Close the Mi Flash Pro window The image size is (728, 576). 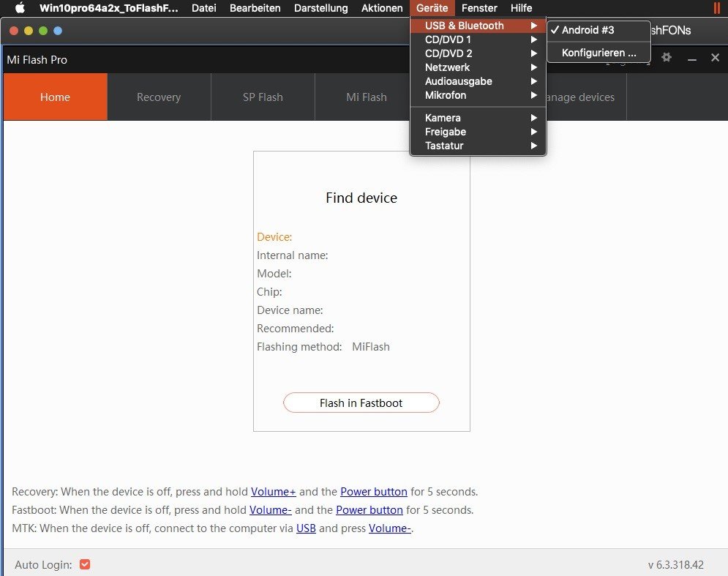pyautogui.click(x=715, y=57)
